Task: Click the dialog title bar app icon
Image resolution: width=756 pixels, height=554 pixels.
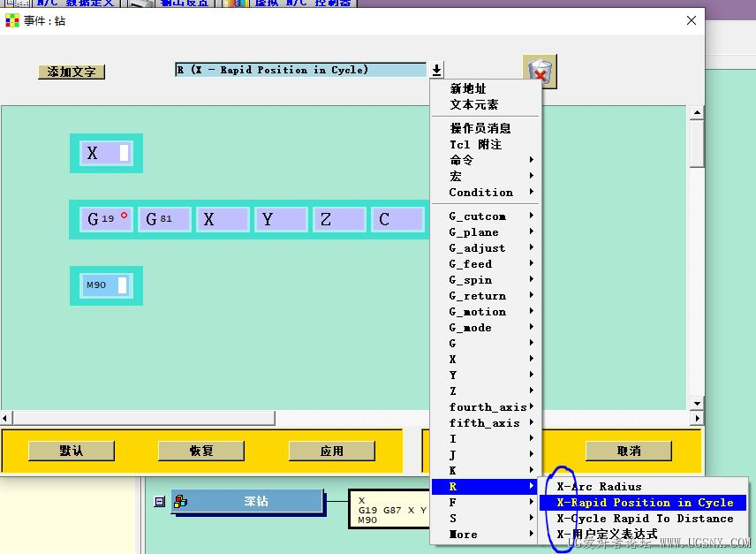Action: (12, 20)
